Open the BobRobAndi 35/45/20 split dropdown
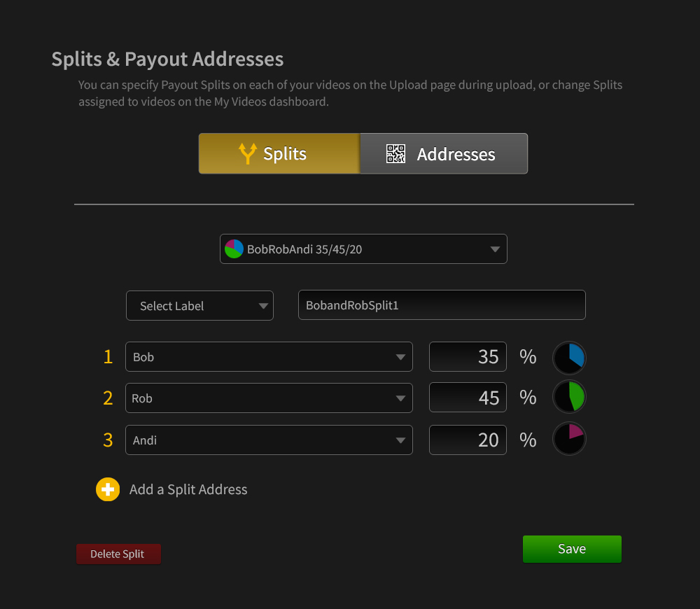This screenshot has height=609, width=700. (363, 248)
